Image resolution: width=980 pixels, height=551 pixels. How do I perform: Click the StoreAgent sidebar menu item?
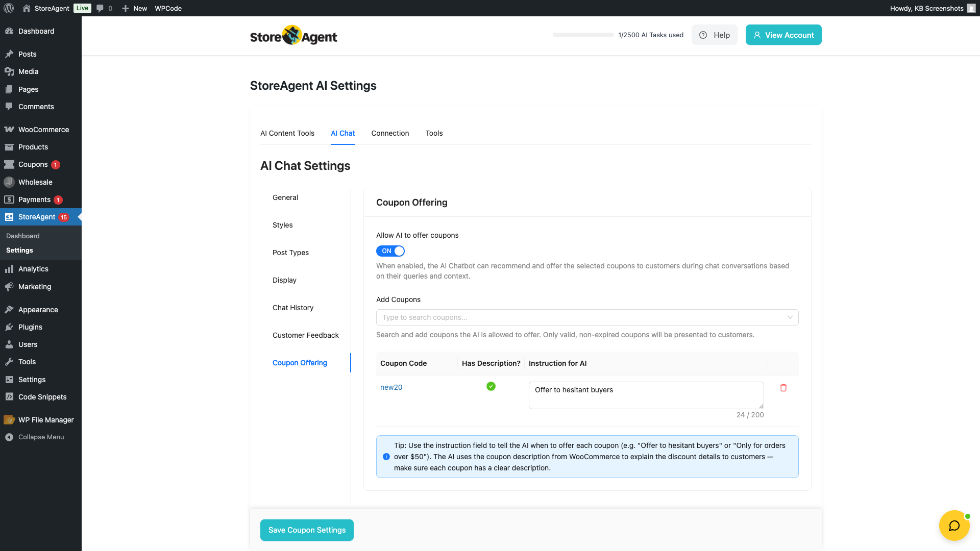click(x=41, y=217)
